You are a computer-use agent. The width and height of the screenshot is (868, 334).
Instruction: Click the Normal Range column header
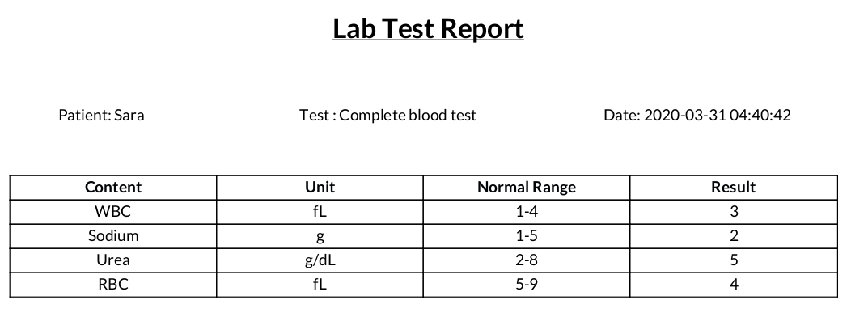point(526,188)
